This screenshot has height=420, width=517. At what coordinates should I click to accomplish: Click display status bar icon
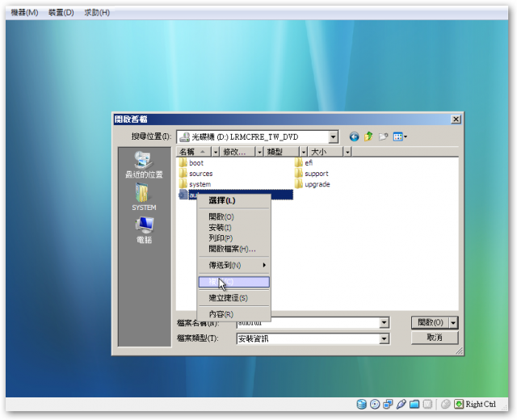coord(427,404)
